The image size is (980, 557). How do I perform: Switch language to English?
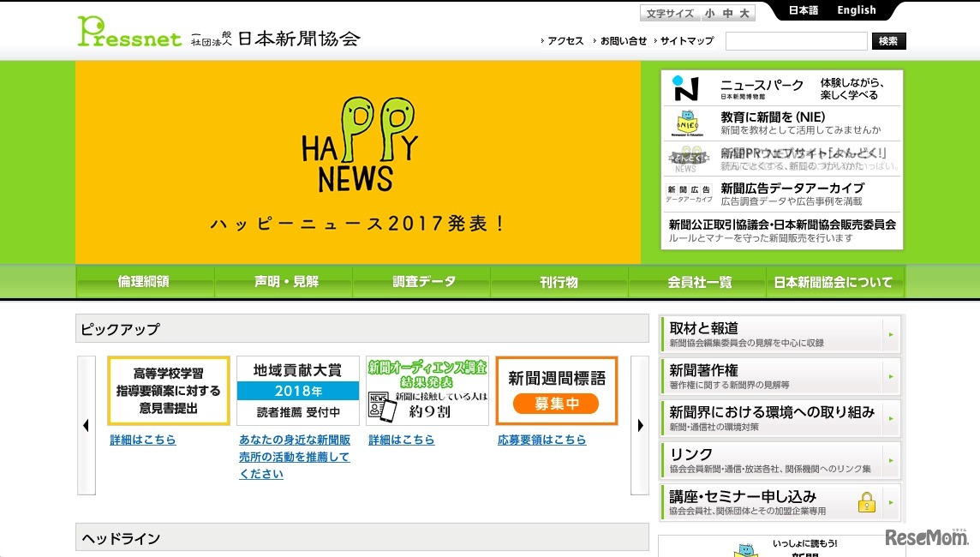click(857, 10)
